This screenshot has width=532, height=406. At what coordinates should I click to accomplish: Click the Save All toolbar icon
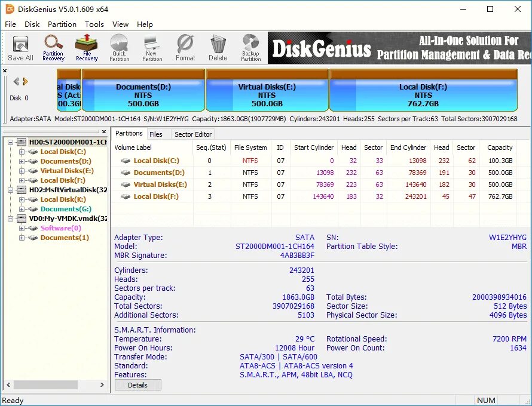point(20,48)
